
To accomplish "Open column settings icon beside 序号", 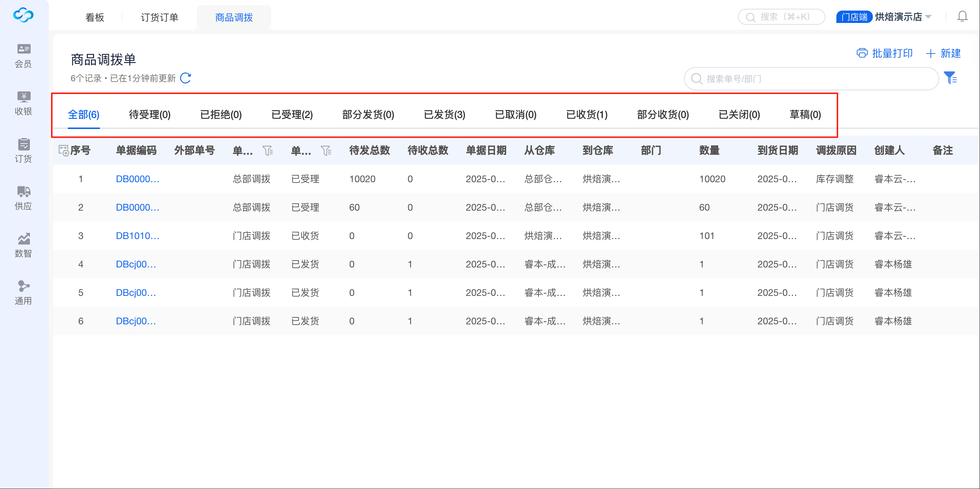I will click(63, 150).
